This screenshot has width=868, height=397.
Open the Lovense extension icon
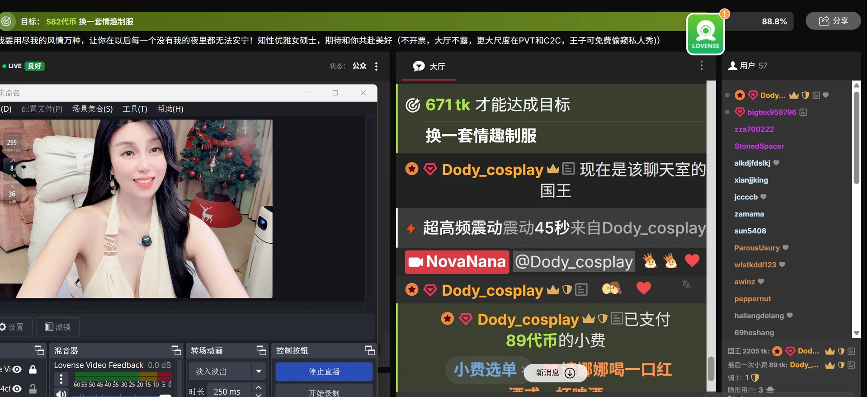tap(705, 34)
